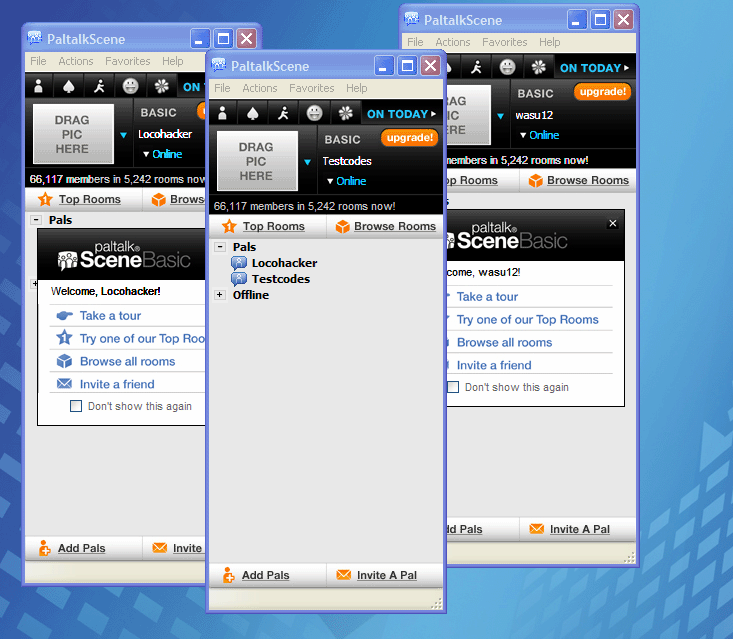This screenshot has width=733, height=639.
Task: Click the smiley face icon in Testcodes window
Action: click(x=314, y=113)
